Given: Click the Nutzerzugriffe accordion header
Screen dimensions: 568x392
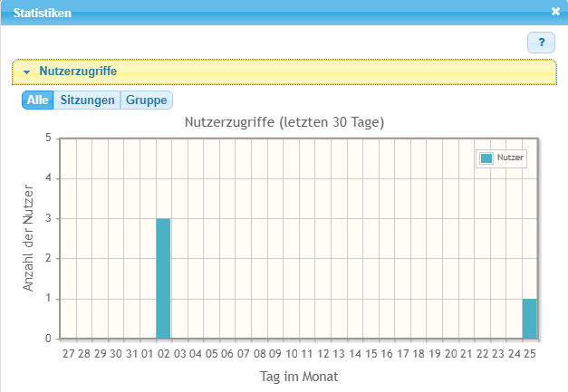Looking at the screenshot, I should (284, 72).
